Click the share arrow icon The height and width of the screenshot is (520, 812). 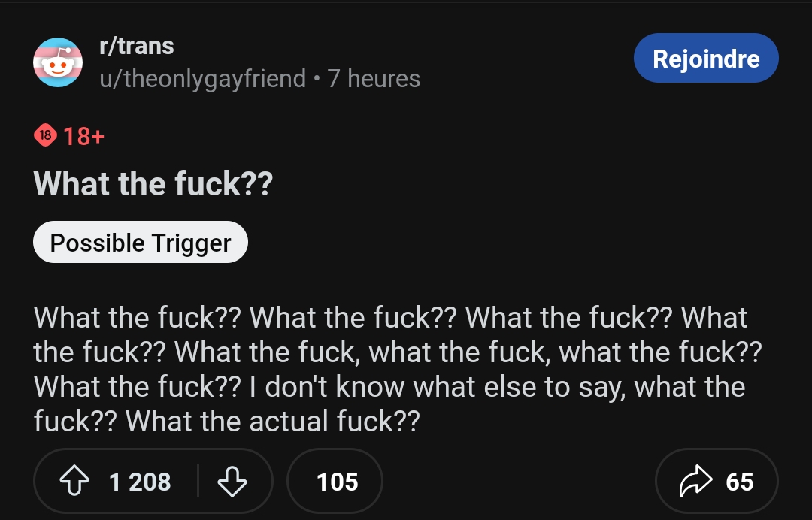pyautogui.click(x=695, y=482)
